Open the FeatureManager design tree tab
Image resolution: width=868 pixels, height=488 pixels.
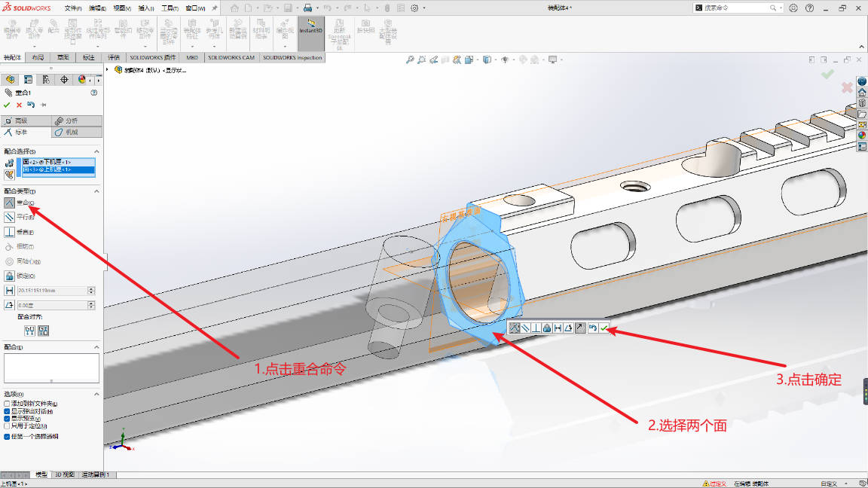(10, 80)
